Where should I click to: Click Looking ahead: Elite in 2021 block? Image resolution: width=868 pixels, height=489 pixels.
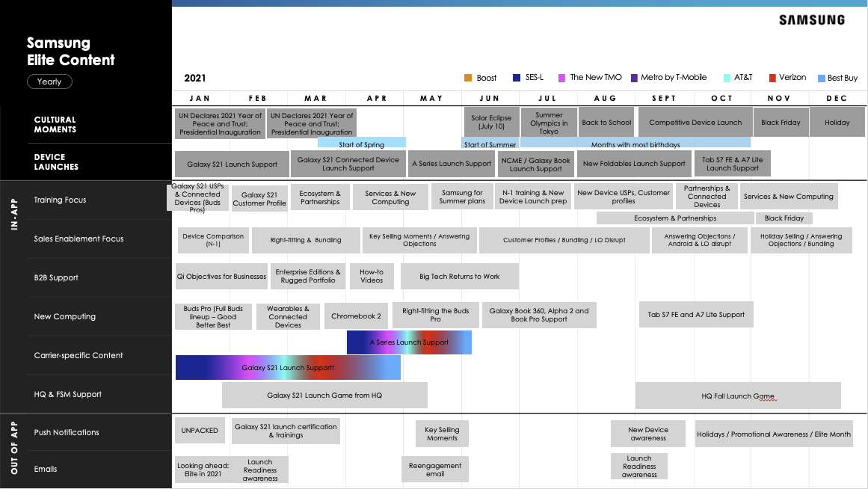click(203, 470)
